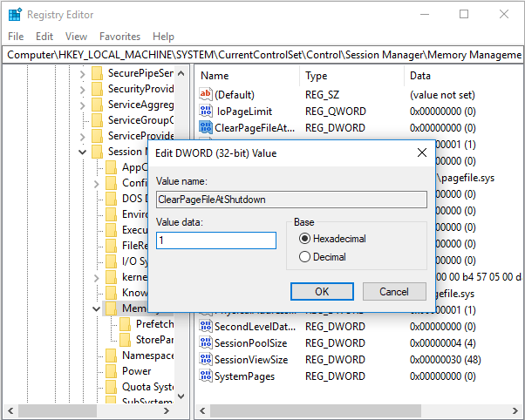Click the SecurePipeSer folder icon
The height and width of the screenshot is (420, 525).
pos(97,73)
